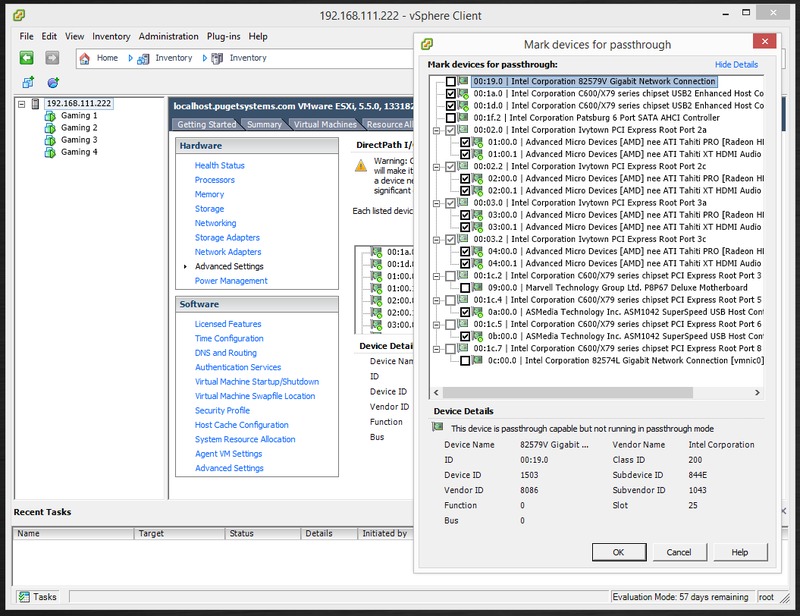Click the new virtual machine toolbar icon
The height and width of the screenshot is (616, 800).
click(x=28, y=82)
